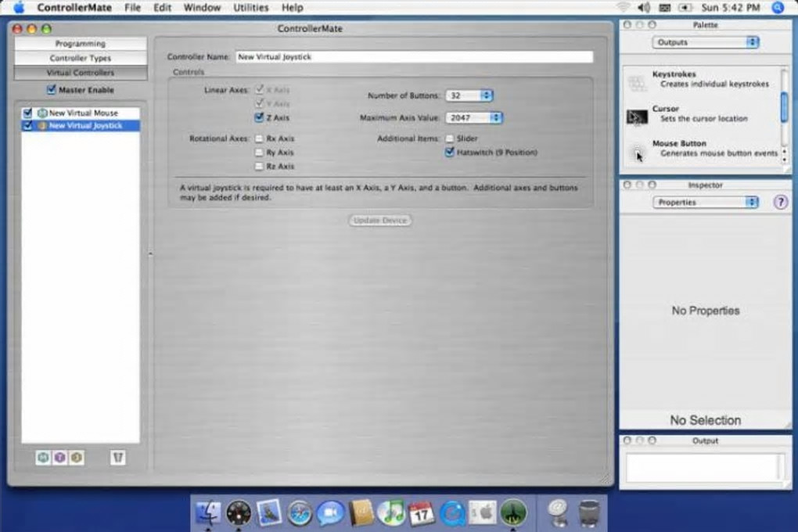Select the Keystrokes output icon in Palette

tap(637, 82)
